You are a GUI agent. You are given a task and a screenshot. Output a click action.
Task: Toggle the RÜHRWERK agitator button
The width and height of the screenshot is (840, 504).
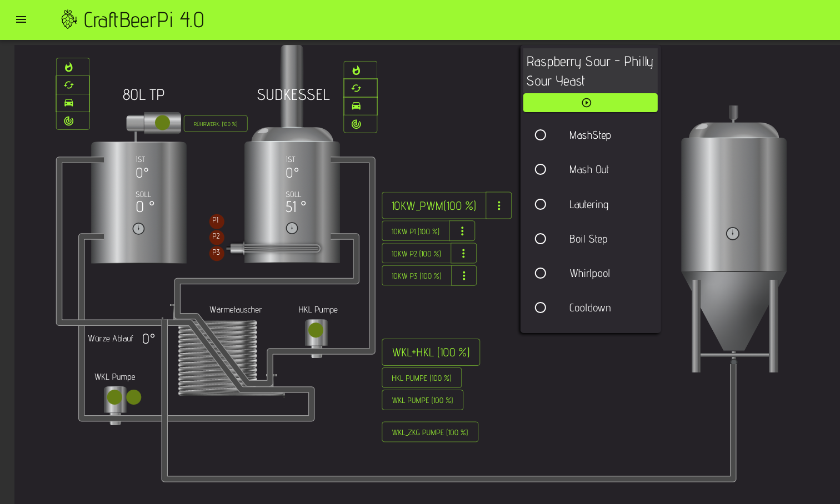click(x=216, y=124)
